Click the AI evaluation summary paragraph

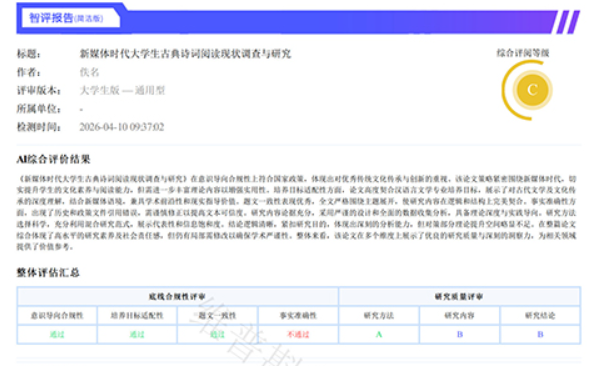point(296,212)
